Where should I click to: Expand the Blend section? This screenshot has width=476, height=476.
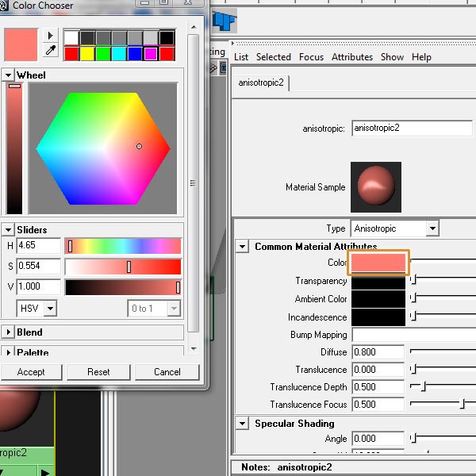[8, 332]
